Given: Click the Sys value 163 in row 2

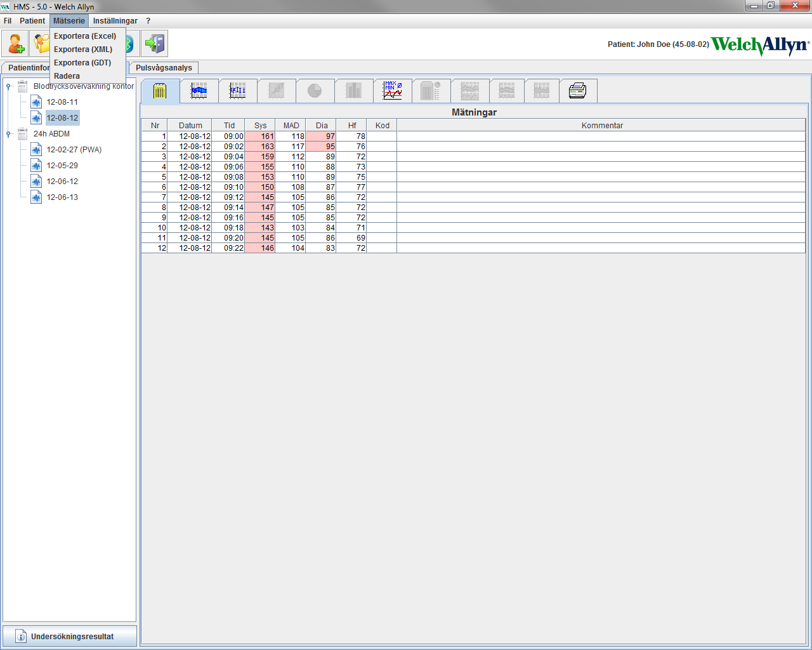Looking at the screenshot, I should [260, 147].
